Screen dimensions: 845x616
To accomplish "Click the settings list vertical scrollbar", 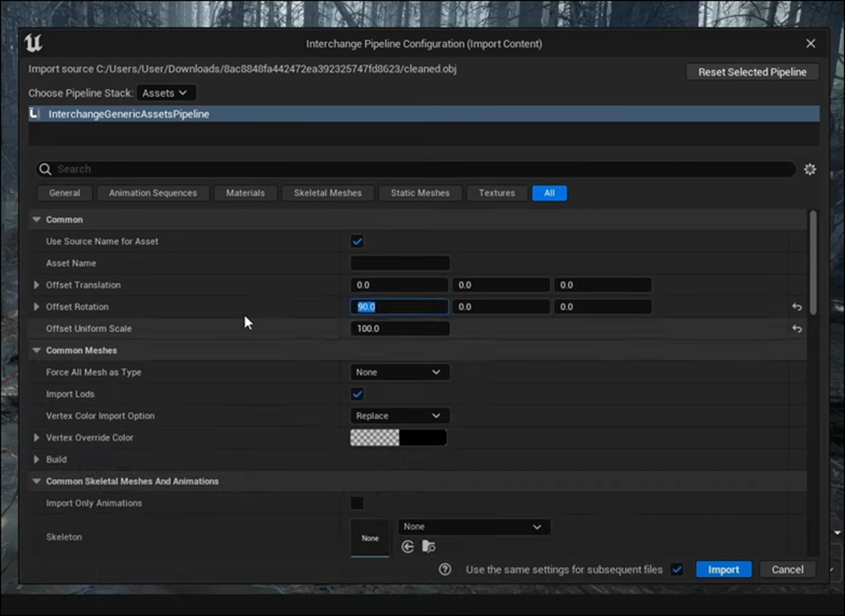I will (x=813, y=262).
